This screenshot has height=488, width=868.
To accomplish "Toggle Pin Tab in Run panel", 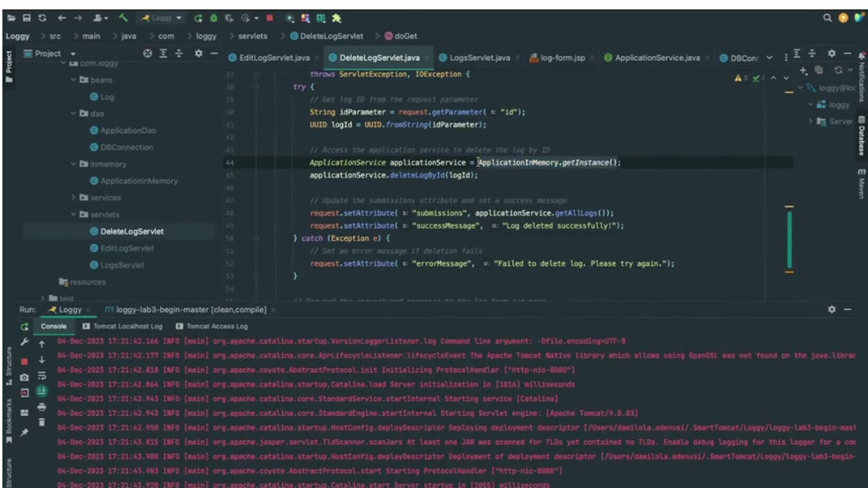I will (24, 431).
